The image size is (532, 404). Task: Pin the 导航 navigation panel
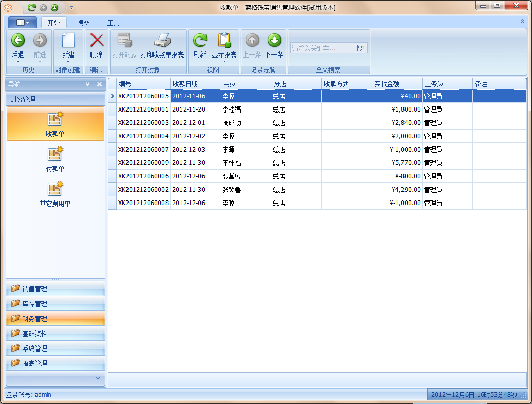[87, 84]
